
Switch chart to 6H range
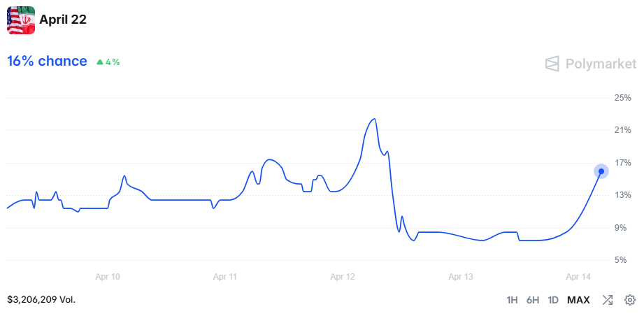[533, 300]
